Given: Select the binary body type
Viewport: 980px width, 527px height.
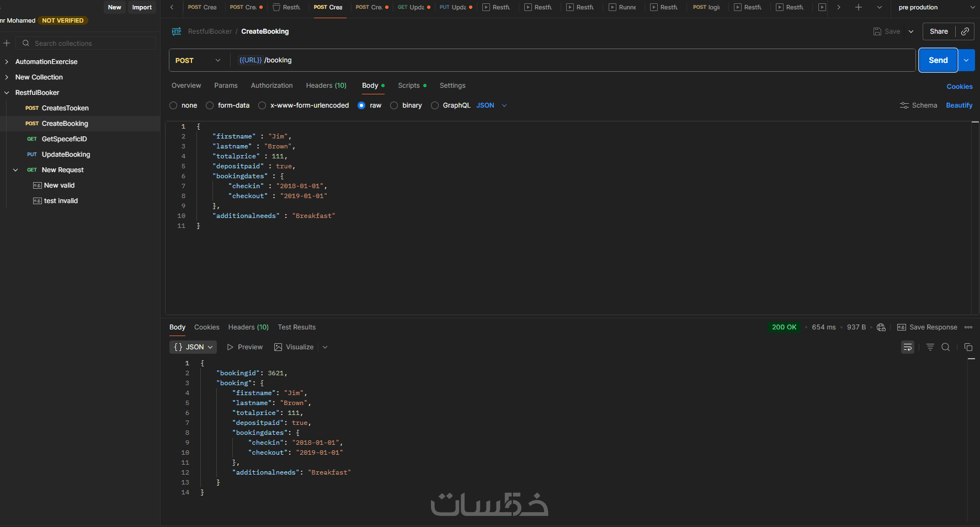Looking at the screenshot, I should (394, 105).
